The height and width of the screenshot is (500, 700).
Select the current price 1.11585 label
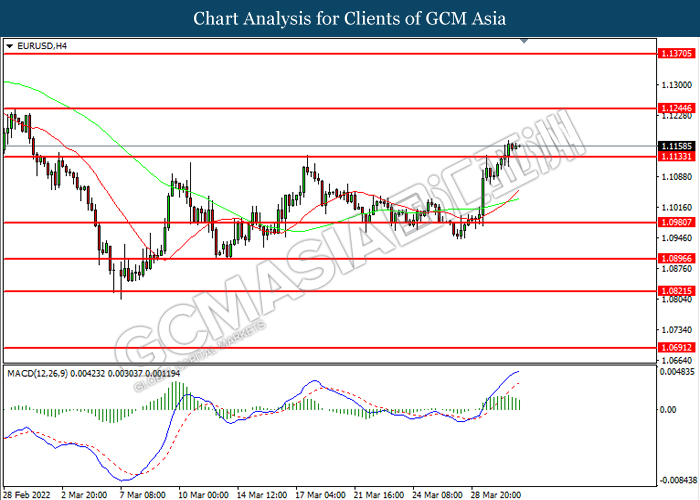tap(677, 146)
